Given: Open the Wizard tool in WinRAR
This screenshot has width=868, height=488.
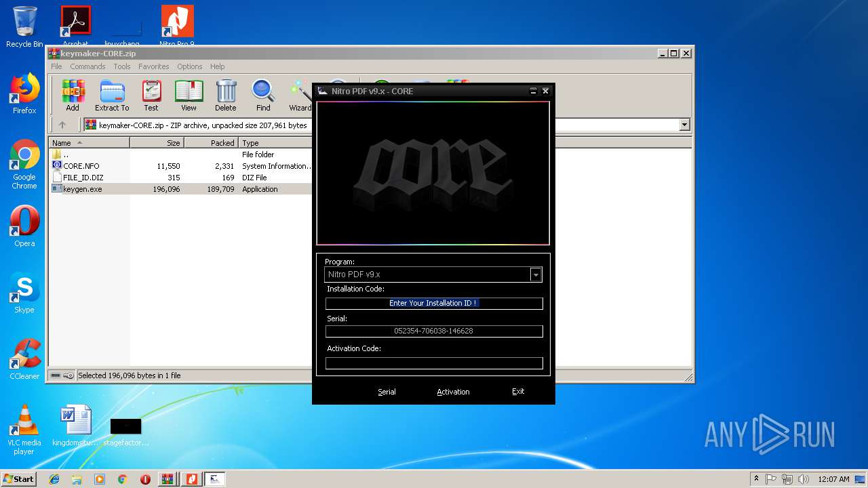Looking at the screenshot, I should [300, 95].
